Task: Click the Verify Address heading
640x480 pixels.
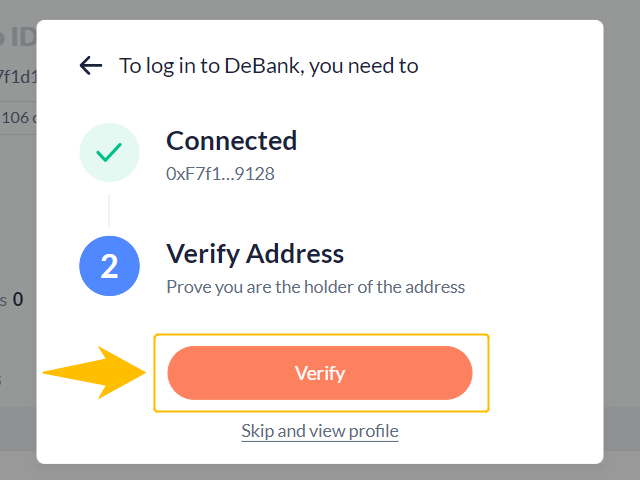Action: coord(255,254)
